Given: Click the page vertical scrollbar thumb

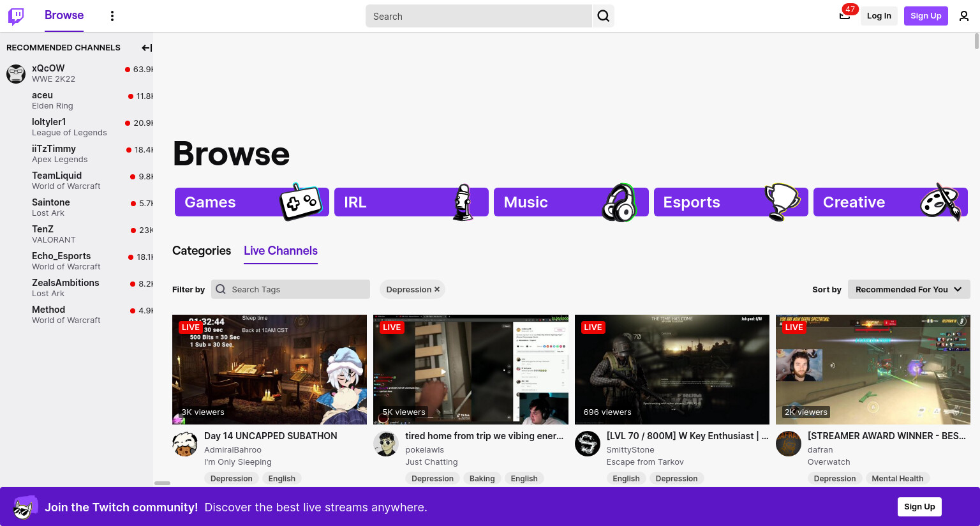Looking at the screenshot, I should [976, 41].
